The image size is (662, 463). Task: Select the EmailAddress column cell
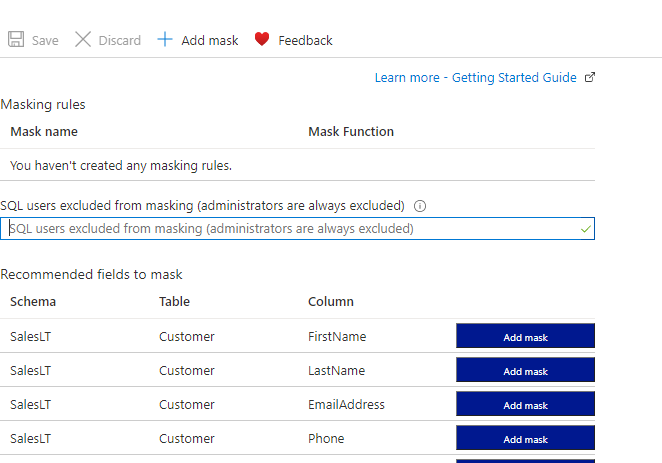tap(346, 405)
